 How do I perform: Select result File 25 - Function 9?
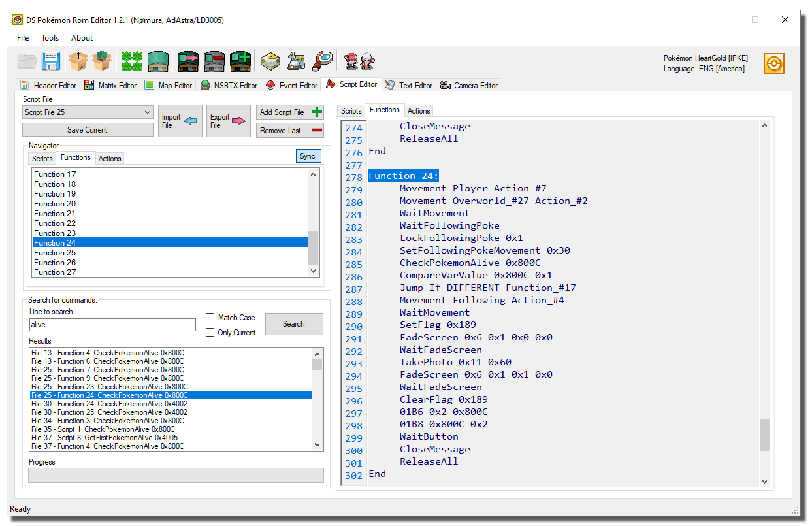[171, 378]
